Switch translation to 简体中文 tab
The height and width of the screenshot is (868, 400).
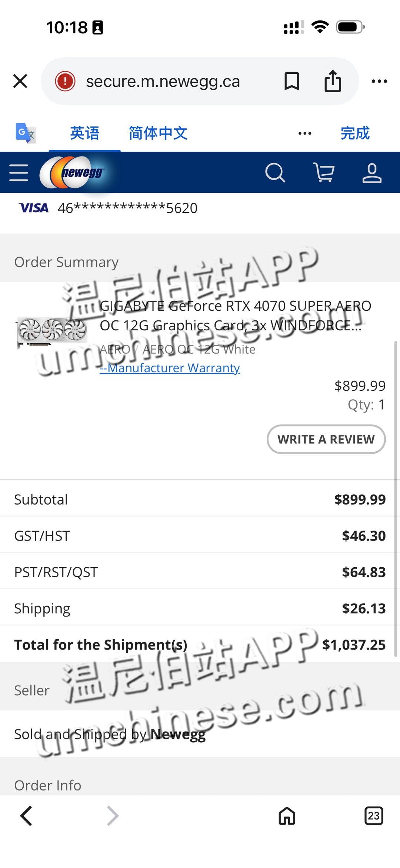coord(158,133)
